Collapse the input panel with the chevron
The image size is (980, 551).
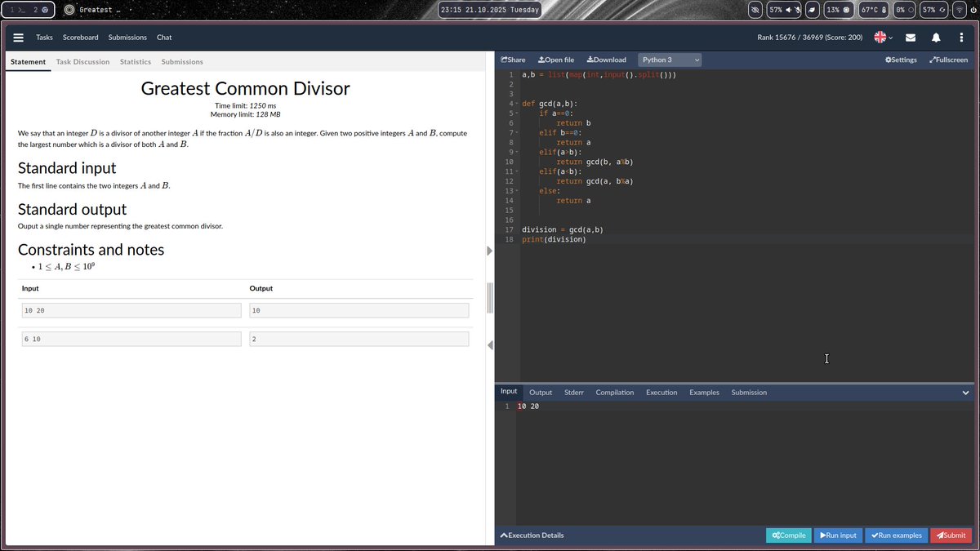965,393
